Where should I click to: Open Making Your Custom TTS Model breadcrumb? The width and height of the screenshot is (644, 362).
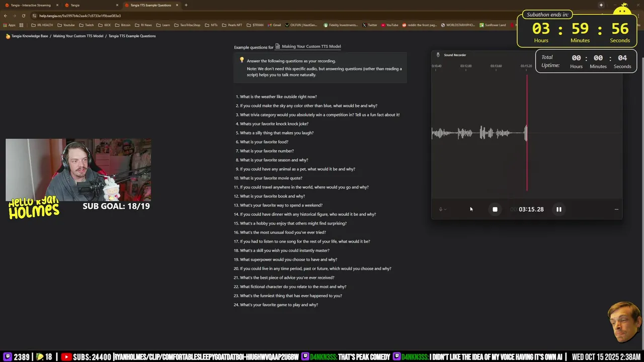[78, 36]
